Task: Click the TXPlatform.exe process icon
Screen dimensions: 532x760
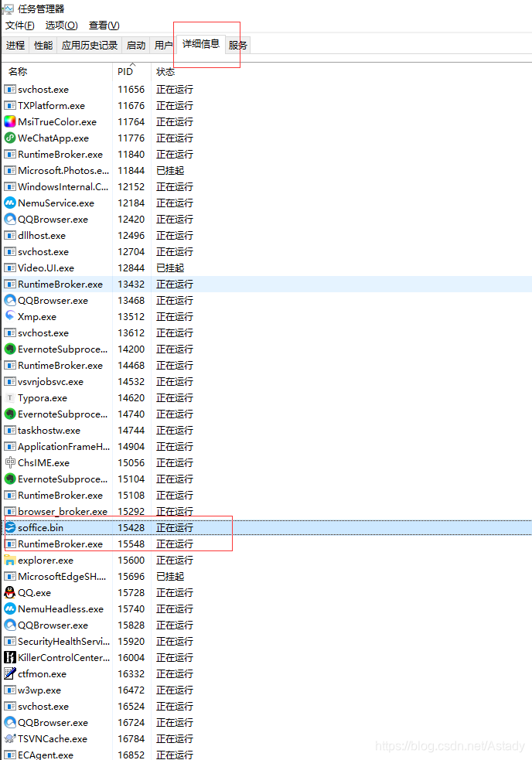Action: [x=10, y=106]
